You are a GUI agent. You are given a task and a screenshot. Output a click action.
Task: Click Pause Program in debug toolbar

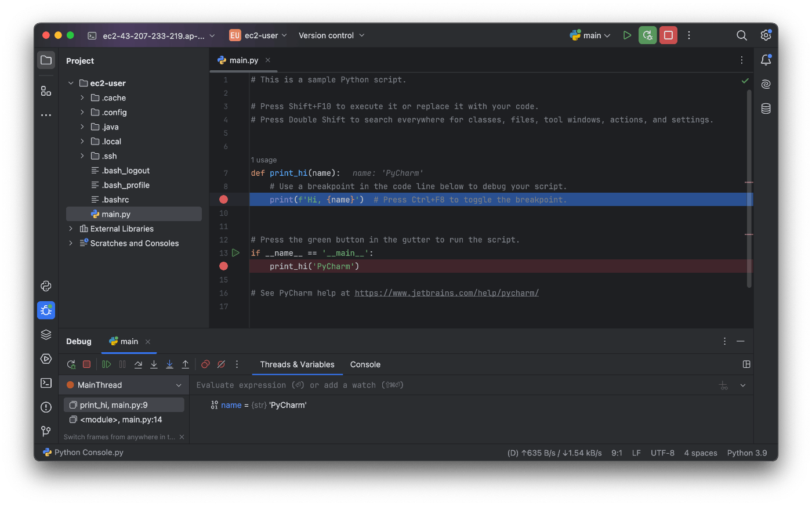(122, 364)
